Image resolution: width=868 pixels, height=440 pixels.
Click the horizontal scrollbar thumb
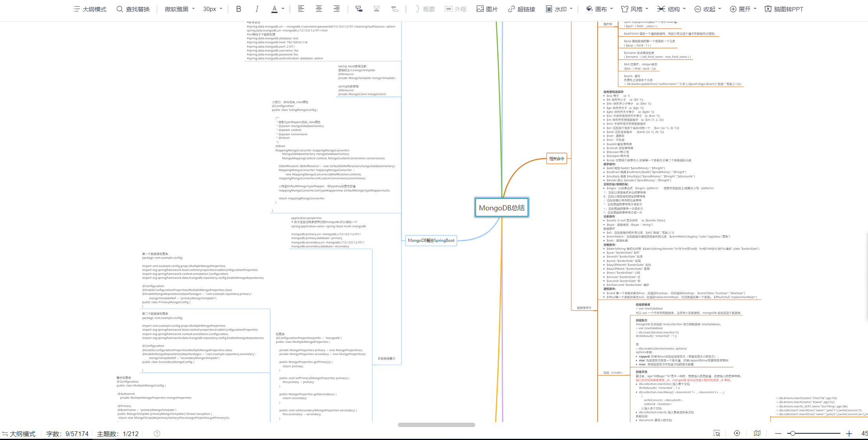[x=436, y=425]
